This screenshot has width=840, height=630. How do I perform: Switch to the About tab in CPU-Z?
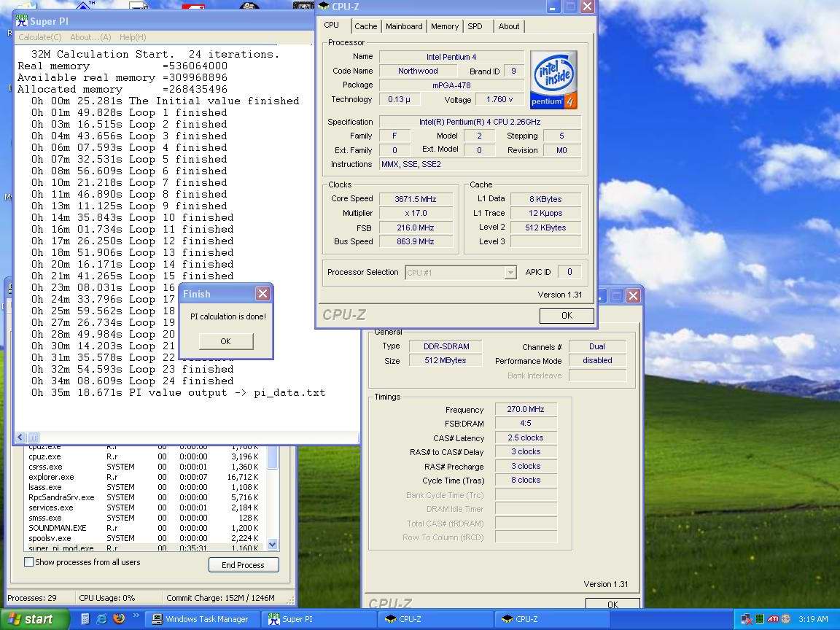(509, 26)
